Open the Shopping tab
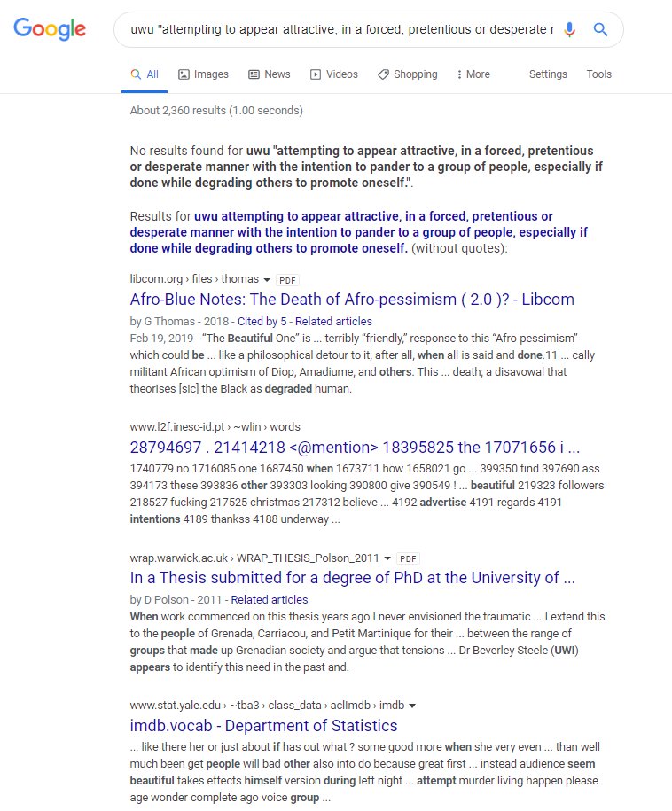Image resolution: width=672 pixels, height=811 pixels. pyautogui.click(x=408, y=74)
